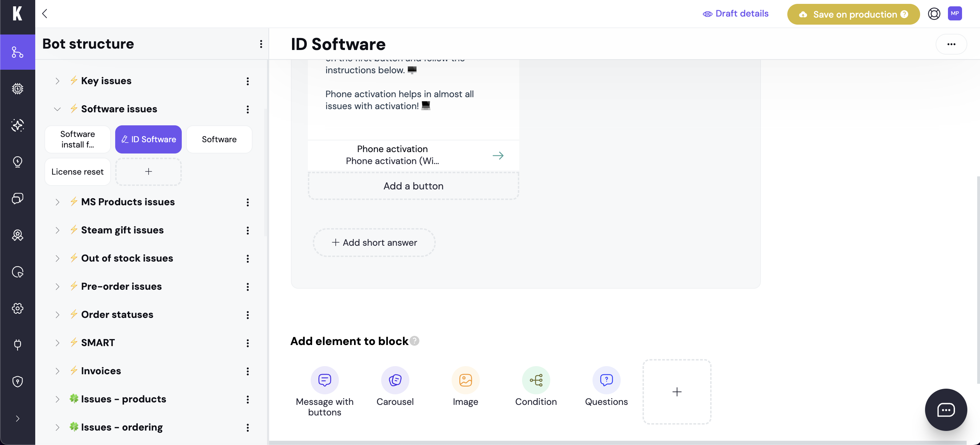Image resolution: width=980 pixels, height=445 pixels.
Task: Expand the Steam gift issues group
Action: [x=57, y=230]
